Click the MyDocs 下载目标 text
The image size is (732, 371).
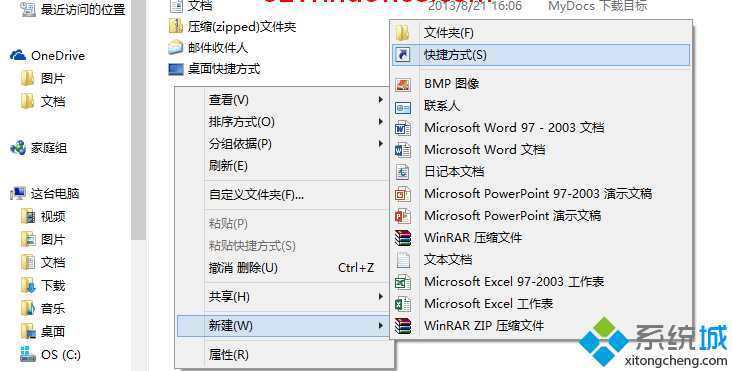click(598, 6)
